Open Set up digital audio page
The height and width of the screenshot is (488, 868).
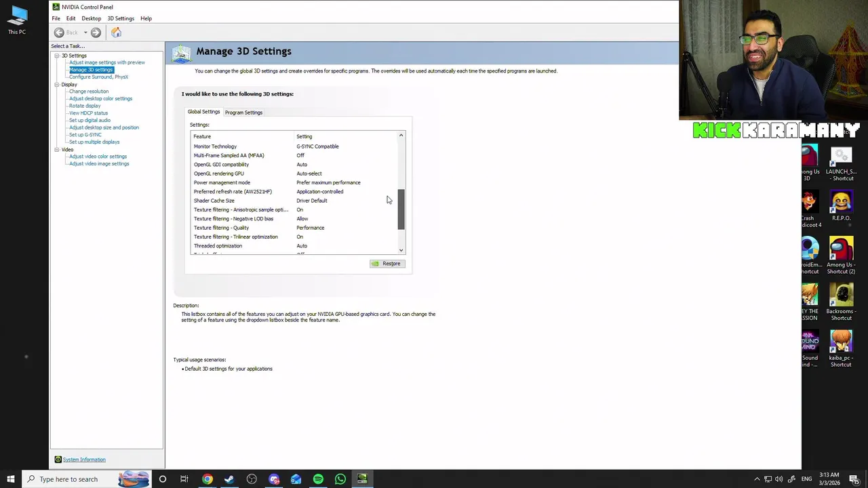[90, 120]
